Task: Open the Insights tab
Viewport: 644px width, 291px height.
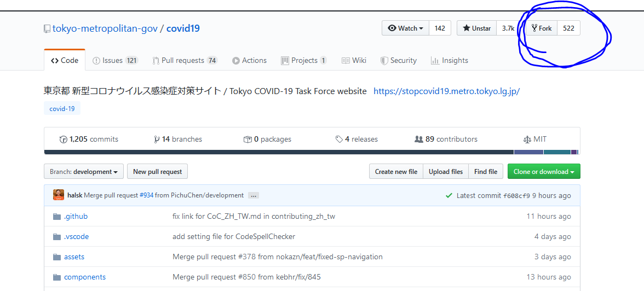Action: (x=449, y=60)
